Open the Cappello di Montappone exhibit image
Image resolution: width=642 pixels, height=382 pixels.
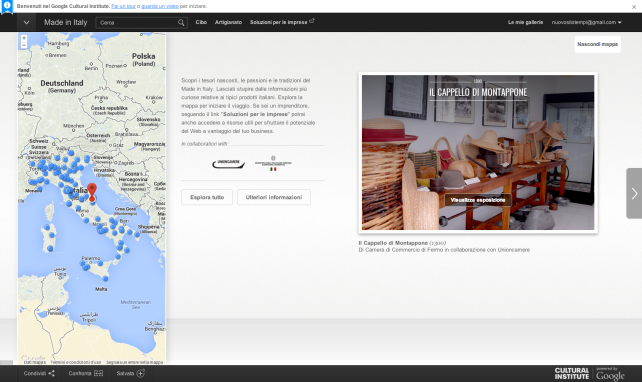click(x=478, y=152)
